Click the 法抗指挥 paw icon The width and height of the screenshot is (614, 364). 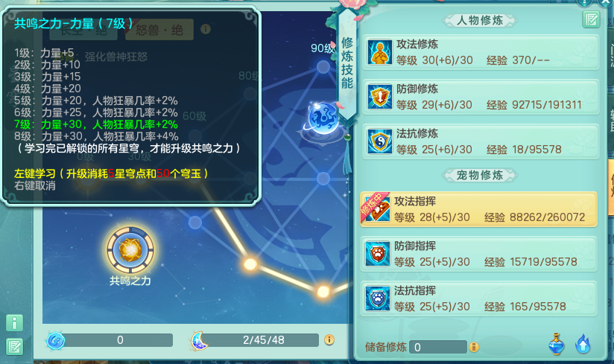tap(378, 298)
